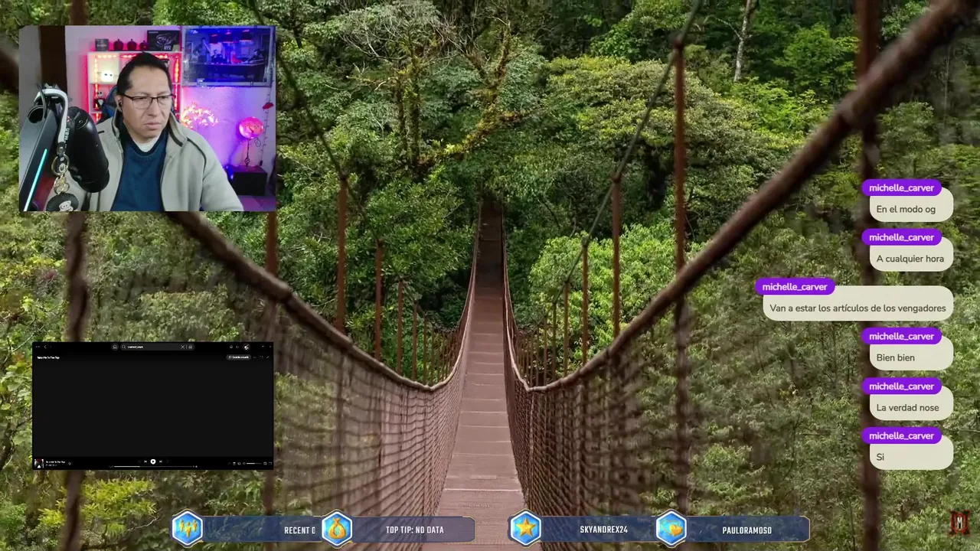Click the hexagon icon beside RECENT

click(x=188, y=529)
